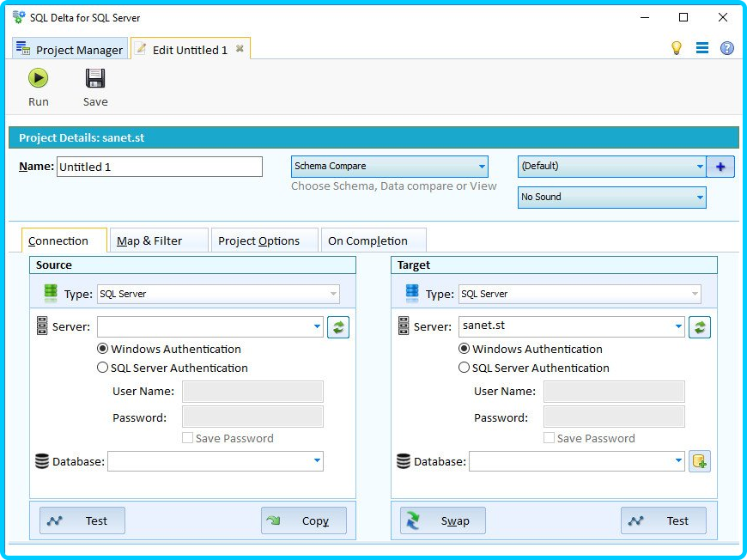Test the Target connection
The width and height of the screenshot is (747, 560).
664,520
